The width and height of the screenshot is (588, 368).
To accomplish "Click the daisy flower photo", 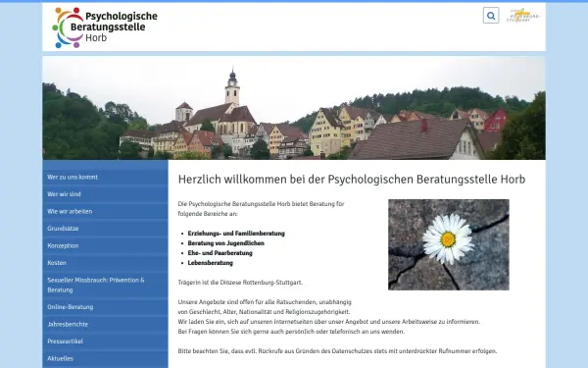I will click(449, 244).
